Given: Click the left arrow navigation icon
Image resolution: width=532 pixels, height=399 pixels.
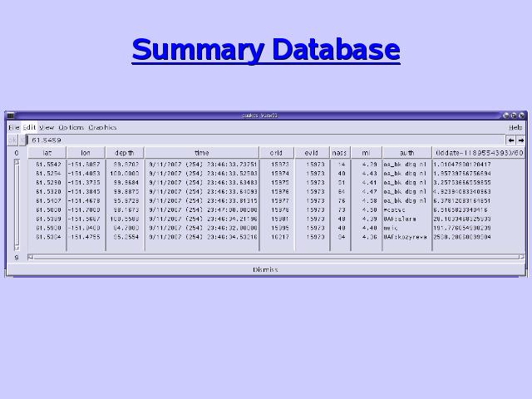Looking at the screenshot, I should 511,140.
